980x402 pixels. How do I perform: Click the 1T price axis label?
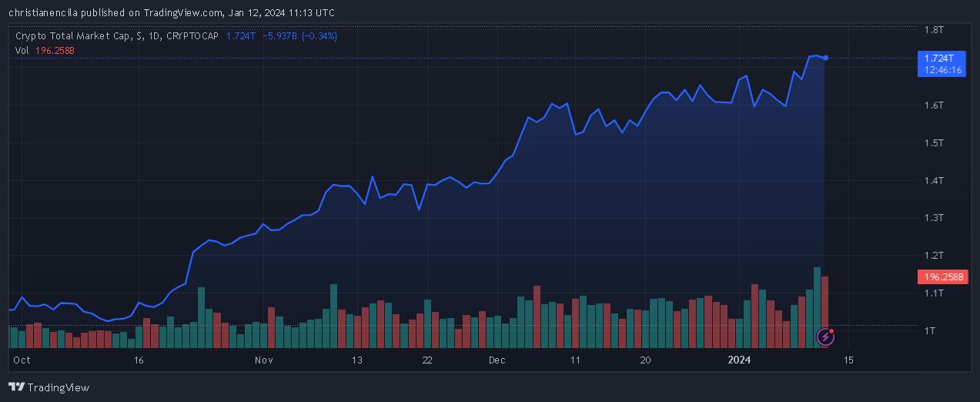coord(930,330)
